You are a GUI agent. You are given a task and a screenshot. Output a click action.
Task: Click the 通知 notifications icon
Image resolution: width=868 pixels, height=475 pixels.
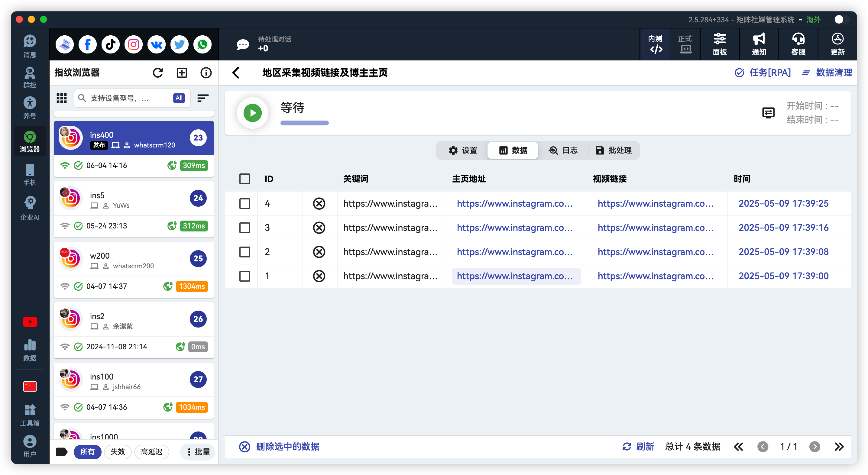[x=759, y=44]
